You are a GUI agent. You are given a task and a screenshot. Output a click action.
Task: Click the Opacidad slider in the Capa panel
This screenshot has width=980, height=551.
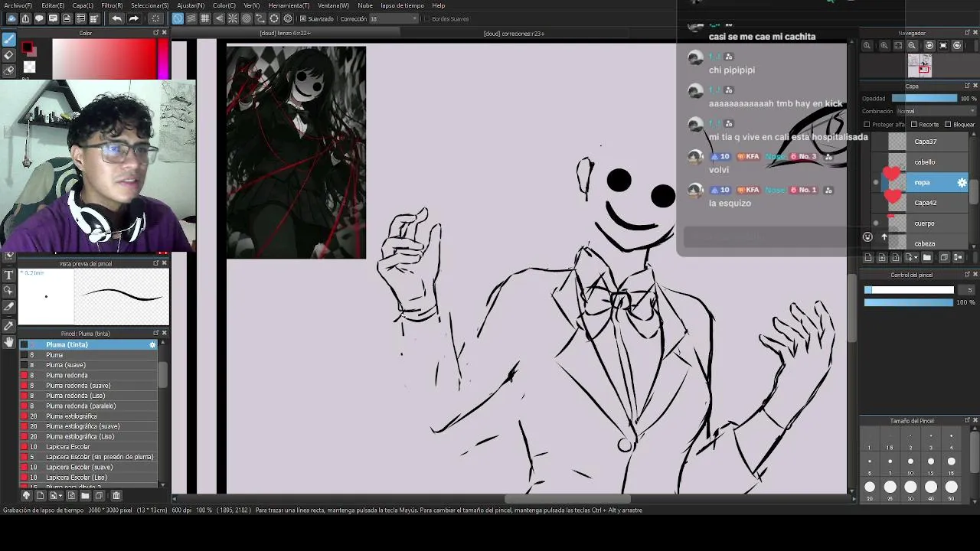coord(924,98)
